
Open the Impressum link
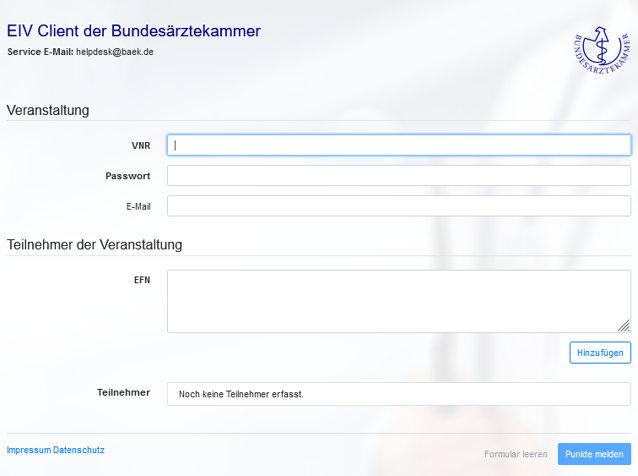[28, 450]
